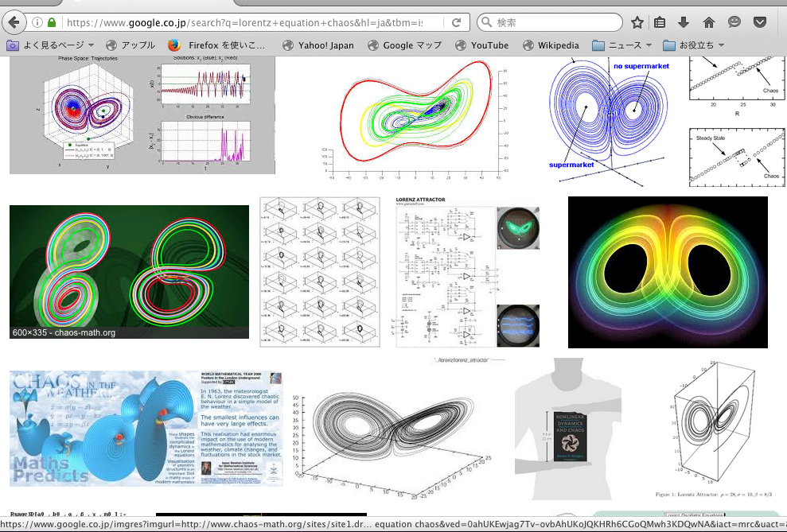The image size is (787, 532).
Task: Open the ニュース bookmark folder
Action: (621, 45)
